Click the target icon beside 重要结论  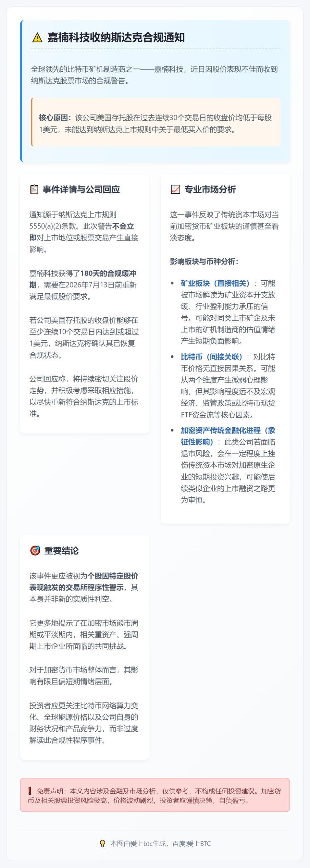click(x=35, y=551)
